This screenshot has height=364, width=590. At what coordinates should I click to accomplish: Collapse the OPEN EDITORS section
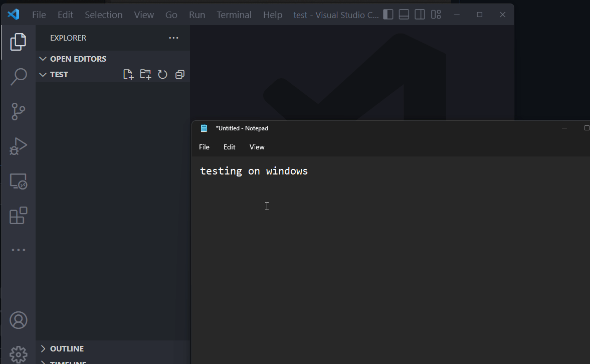coord(43,59)
